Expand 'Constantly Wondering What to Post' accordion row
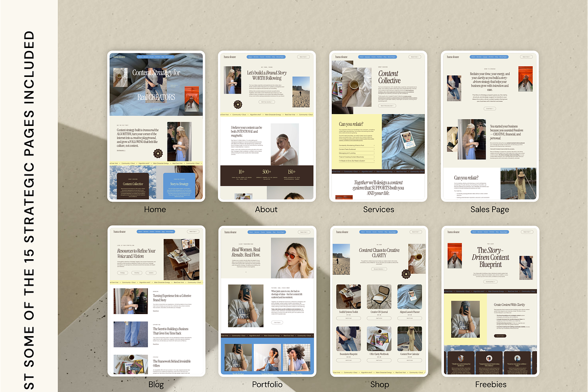The height and width of the screenshot is (392, 588). click(356, 145)
